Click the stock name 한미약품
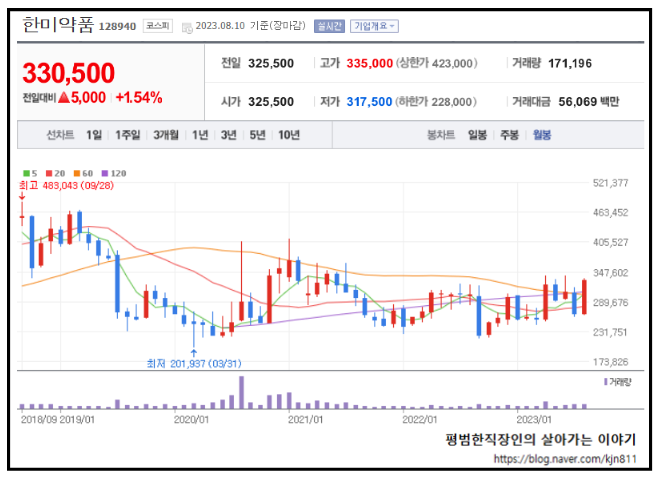Viewport: 656px width, 477px height. pyautogui.click(x=59, y=25)
